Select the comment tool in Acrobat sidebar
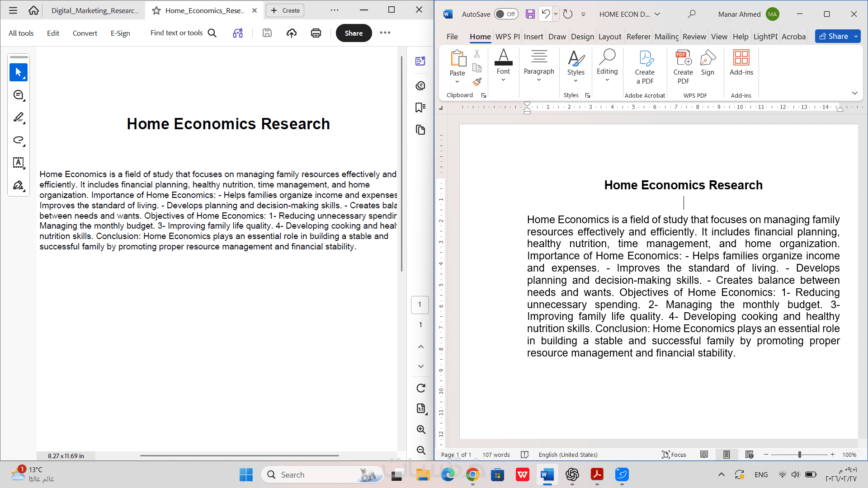The height and width of the screenshot is (488, 868). tap(19, 95)
